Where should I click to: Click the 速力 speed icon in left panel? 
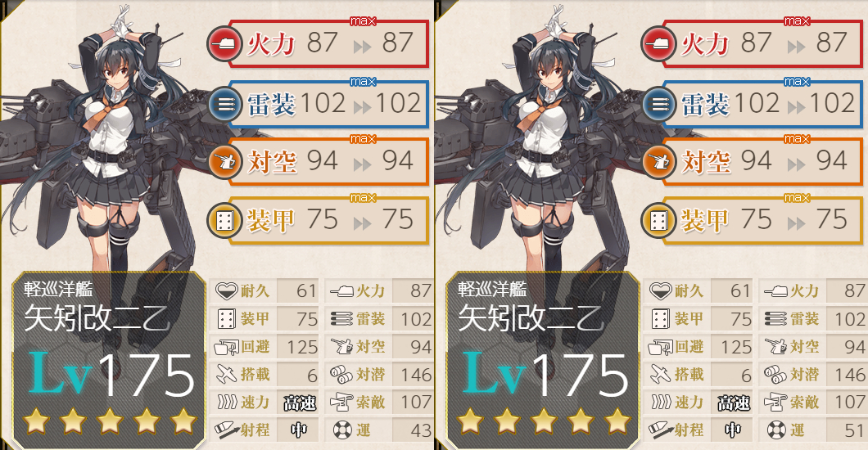[x=226, y=403]
